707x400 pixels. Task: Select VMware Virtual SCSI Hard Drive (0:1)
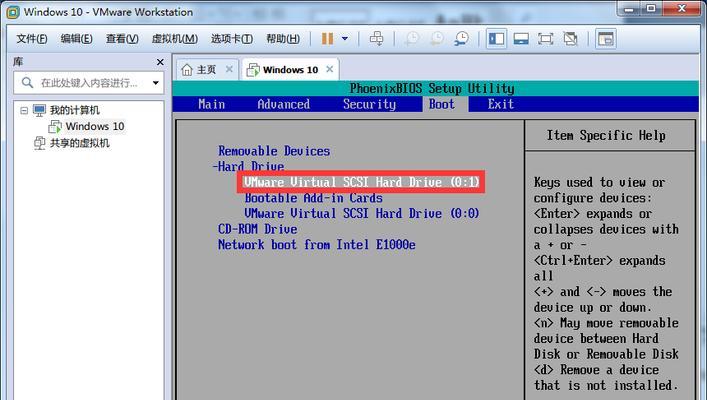pos(361,182)
